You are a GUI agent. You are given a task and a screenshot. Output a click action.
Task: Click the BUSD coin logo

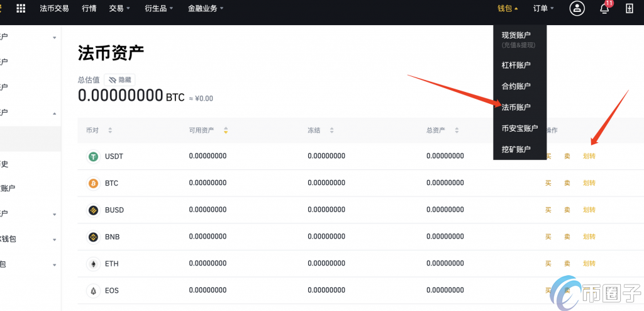94,210
